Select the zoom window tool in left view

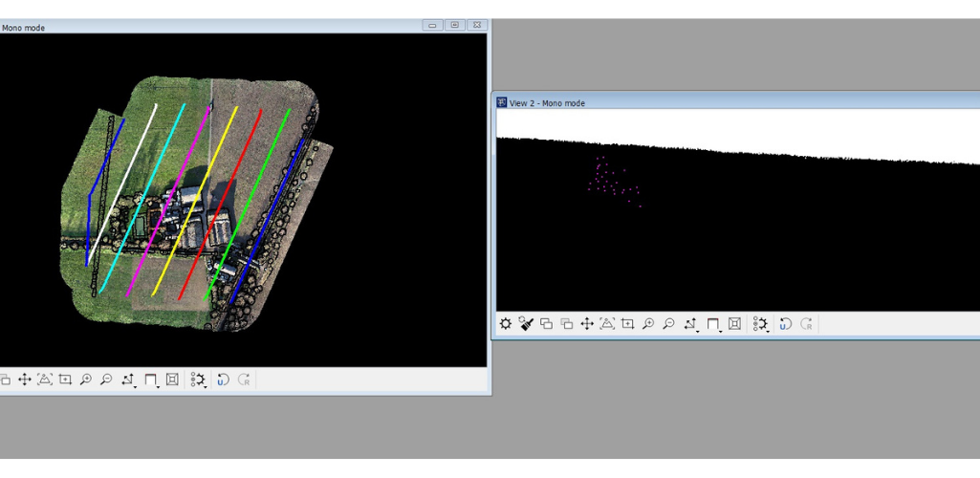click(65, 380)
